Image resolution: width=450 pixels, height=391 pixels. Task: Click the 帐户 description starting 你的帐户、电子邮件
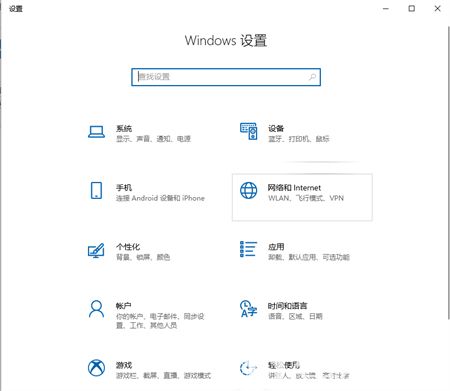[160, 321]
